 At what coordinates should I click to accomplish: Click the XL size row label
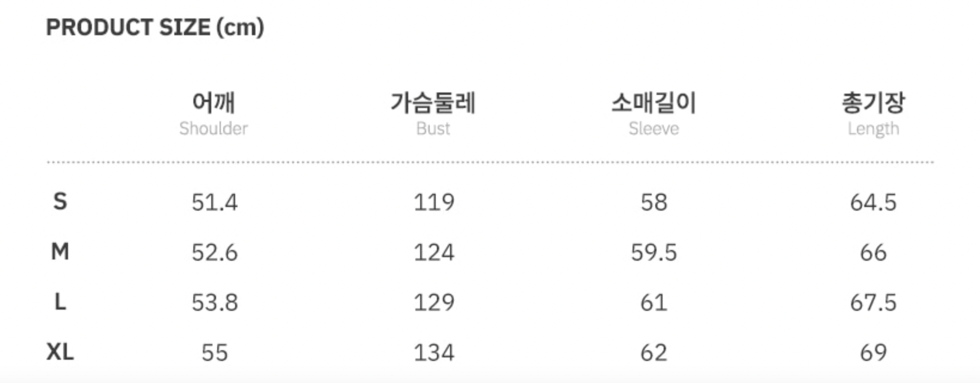coord(60,352)
